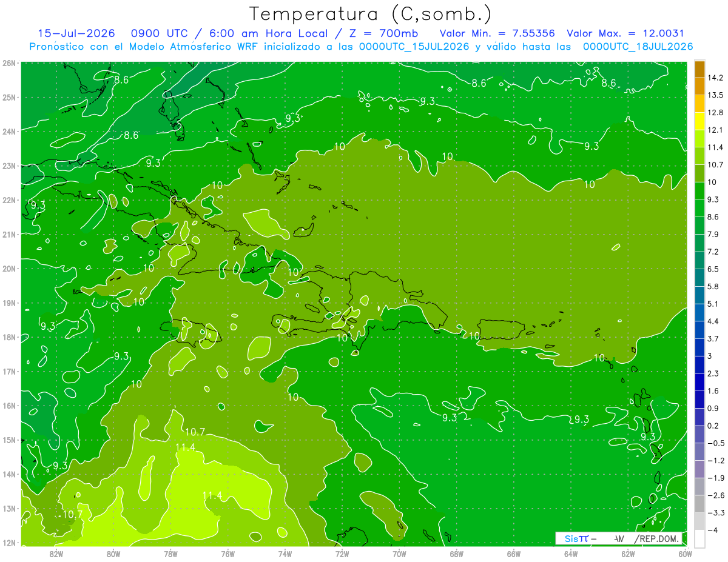Click the '68W' longitude axis label
This screenshot has height=562, width=728.
coord(457,554)
